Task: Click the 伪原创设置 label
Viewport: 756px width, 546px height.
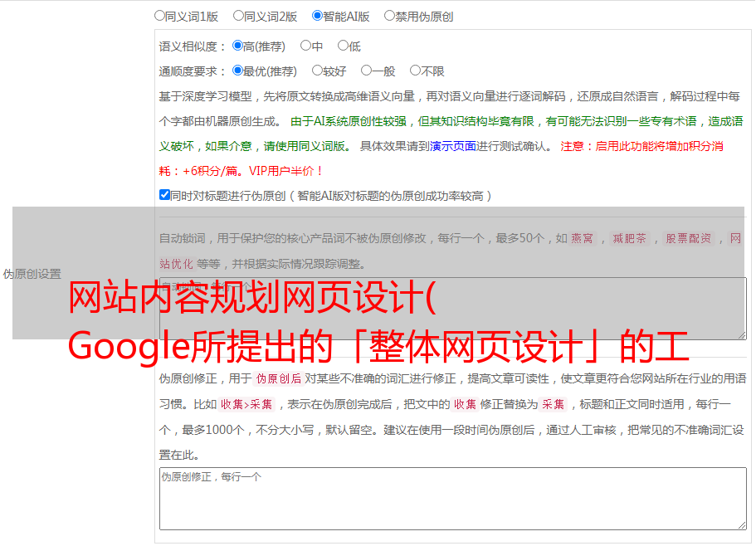Action: (32, 274)
